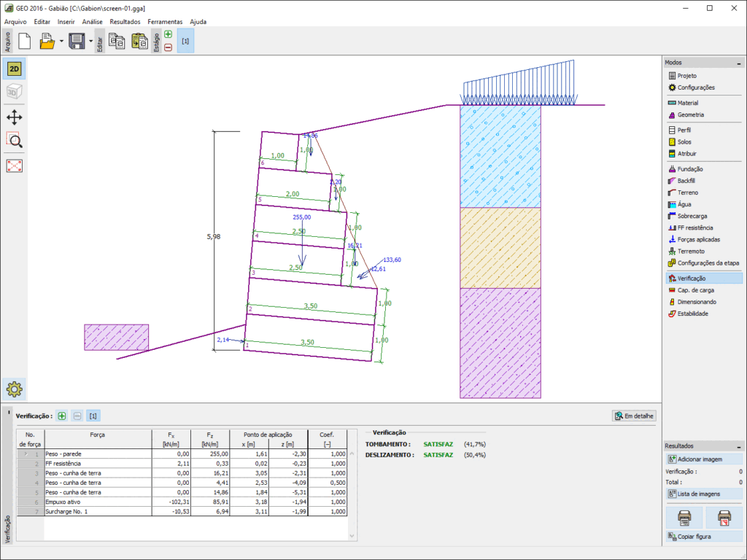Viewport: 747px width, 560px height.
Task: Click the fit drawing to window icon
Action: coord(15,166)
